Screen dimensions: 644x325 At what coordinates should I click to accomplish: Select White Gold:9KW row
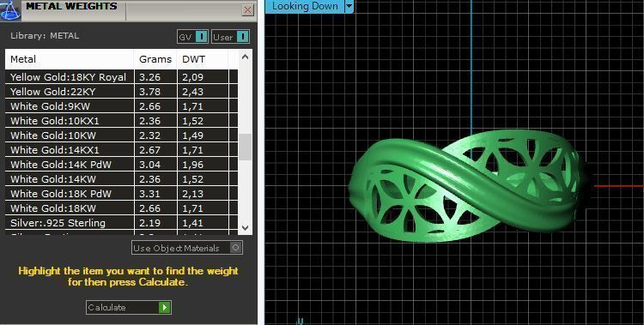[x=122, y=106]
